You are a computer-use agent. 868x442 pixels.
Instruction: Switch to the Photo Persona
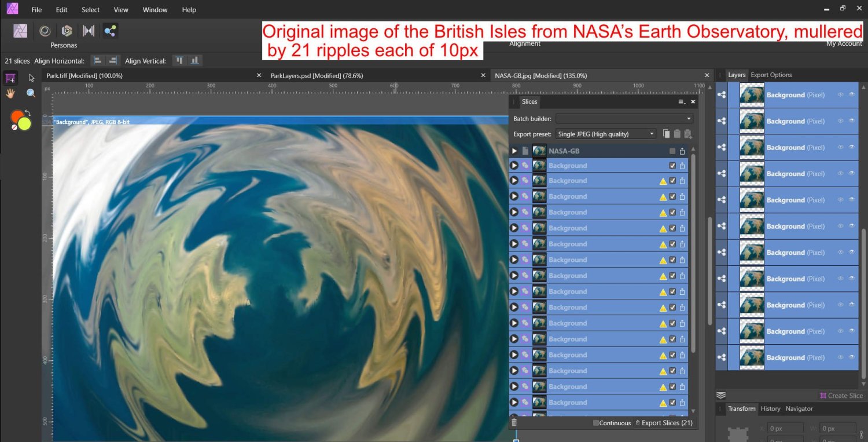(20, 30)
